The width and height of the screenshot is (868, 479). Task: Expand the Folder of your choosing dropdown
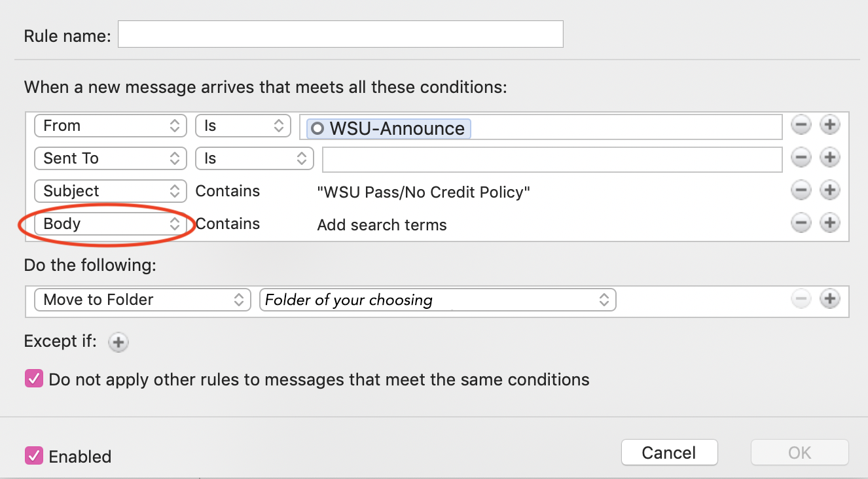437,300
